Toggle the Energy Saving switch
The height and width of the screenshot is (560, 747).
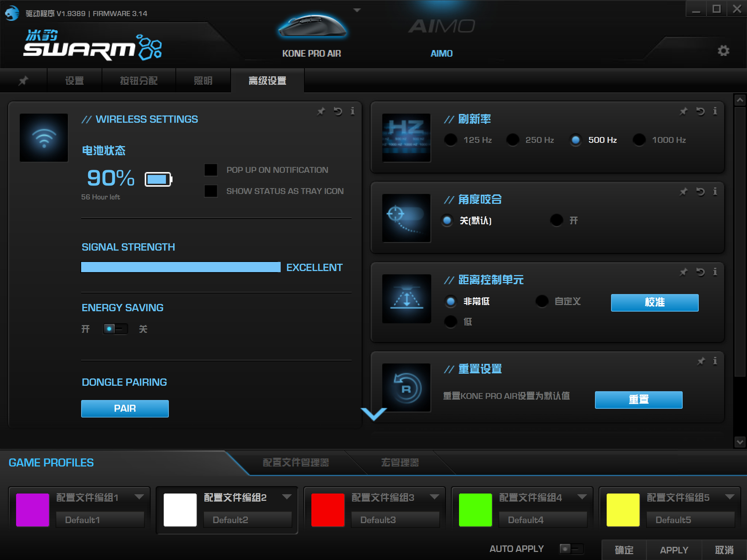115,329
